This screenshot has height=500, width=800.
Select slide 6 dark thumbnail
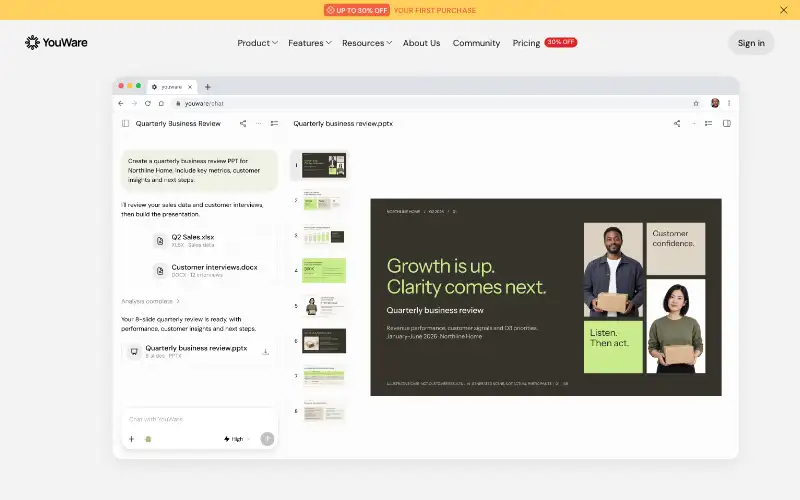(x=323, y=341)
